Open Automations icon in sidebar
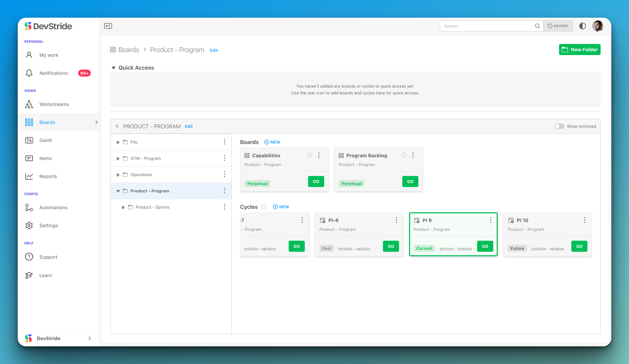This screenshot has height=364, width=629. pos(29,207)
